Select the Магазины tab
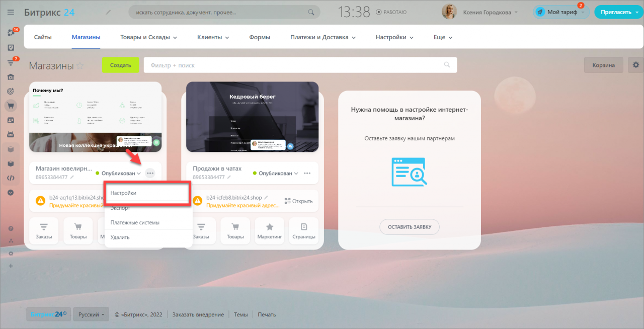This screenshot has height=329, width=644. [86, 37]
